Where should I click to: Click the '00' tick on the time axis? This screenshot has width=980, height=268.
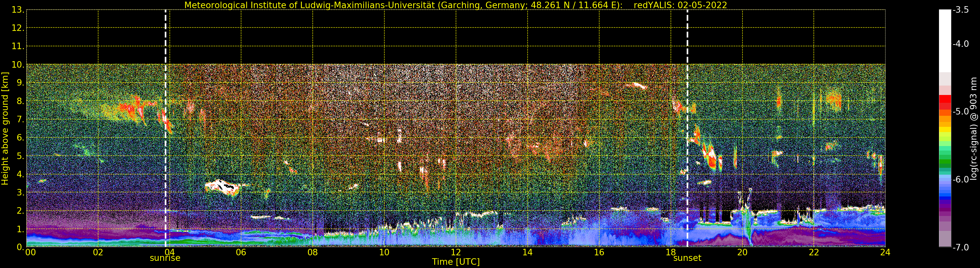click(x=30, y=252)
